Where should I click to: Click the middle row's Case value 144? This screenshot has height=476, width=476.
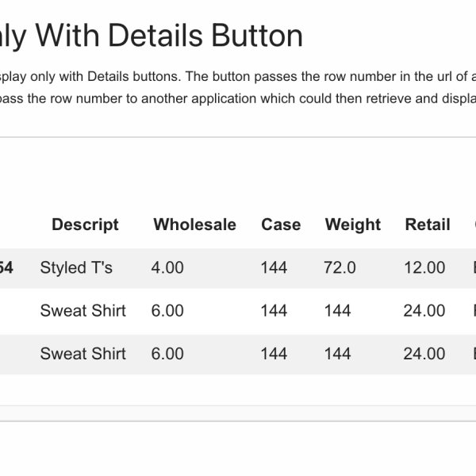[x=274, y=311]
